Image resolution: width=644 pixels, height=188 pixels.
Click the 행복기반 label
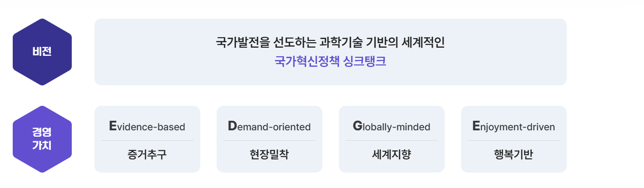[514, 154]
